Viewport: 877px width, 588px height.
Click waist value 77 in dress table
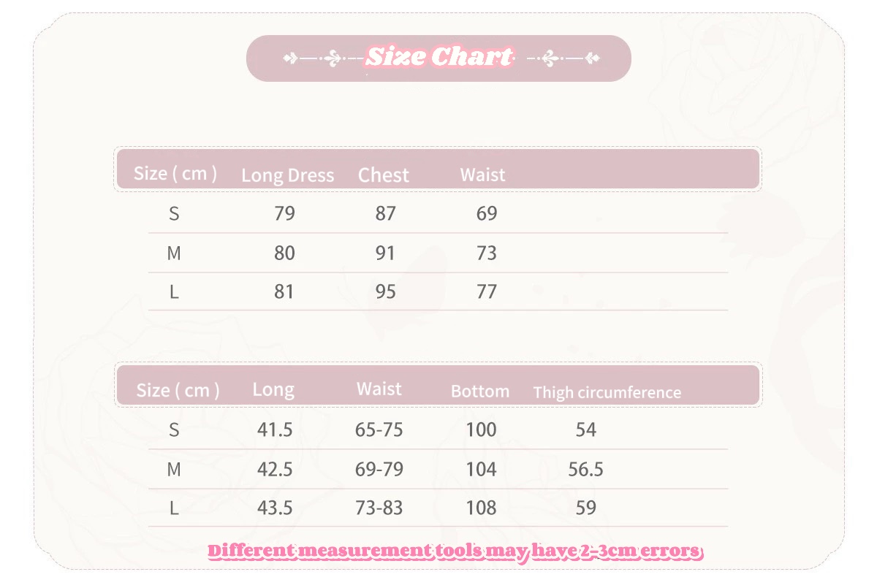coord(486,292)
